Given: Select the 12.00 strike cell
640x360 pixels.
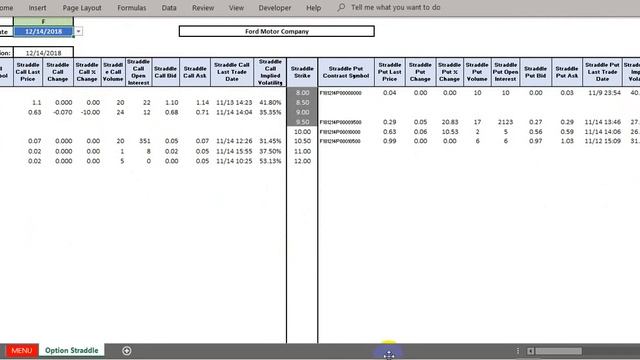Looking at the screenshot, I should click(302, 161).
